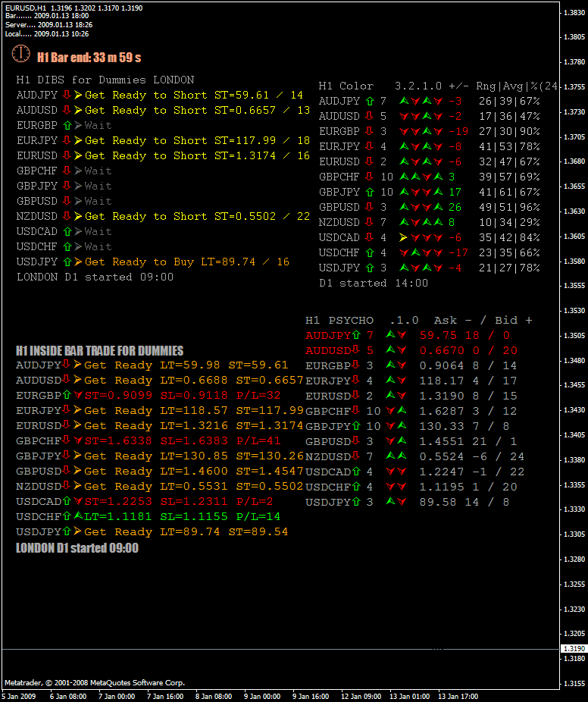Click green arrowhead before LT=1.1181 in Inside Bar

tap(78, 516)
